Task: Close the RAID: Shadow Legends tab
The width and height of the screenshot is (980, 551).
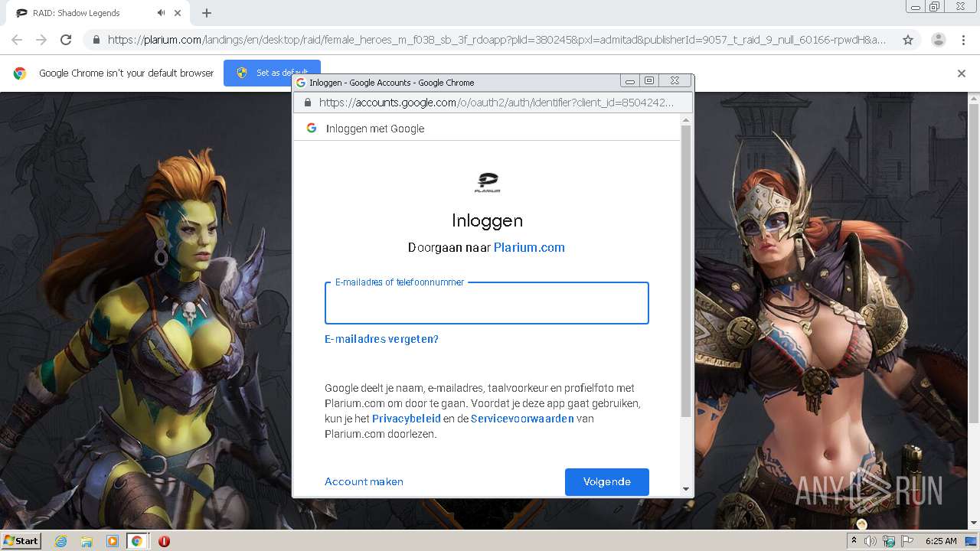Action: pos(178,13)
